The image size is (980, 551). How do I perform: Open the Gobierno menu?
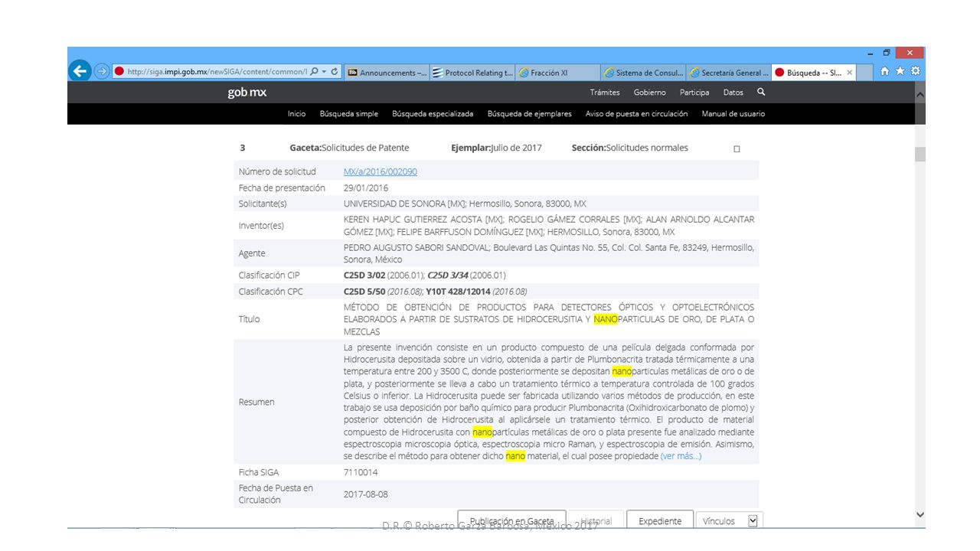[x=649, y=93]
